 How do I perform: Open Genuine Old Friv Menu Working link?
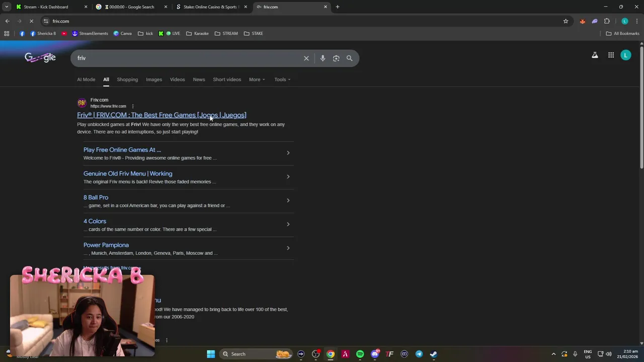point(128,173)
